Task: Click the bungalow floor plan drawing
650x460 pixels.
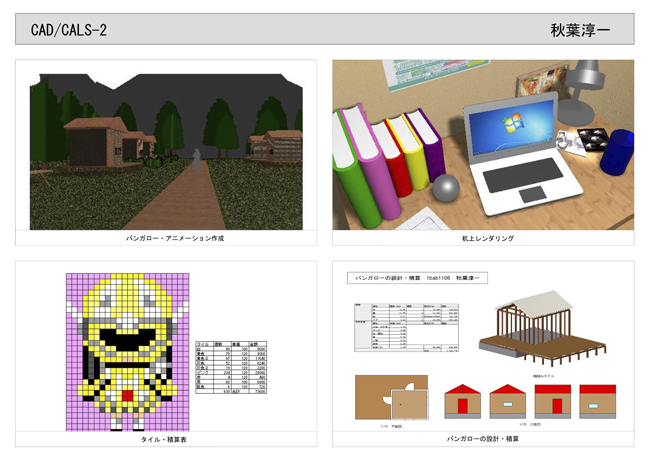Action: (392, 397)
